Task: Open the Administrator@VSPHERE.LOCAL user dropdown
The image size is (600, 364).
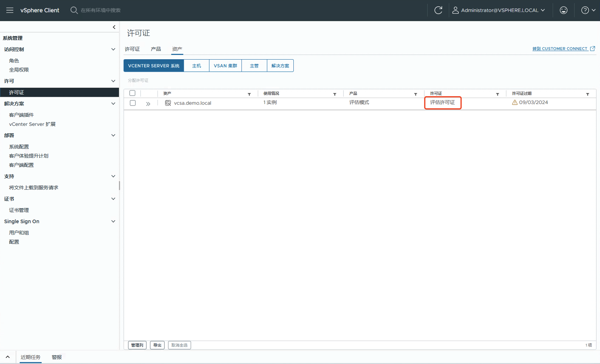Action: point(499,10)
